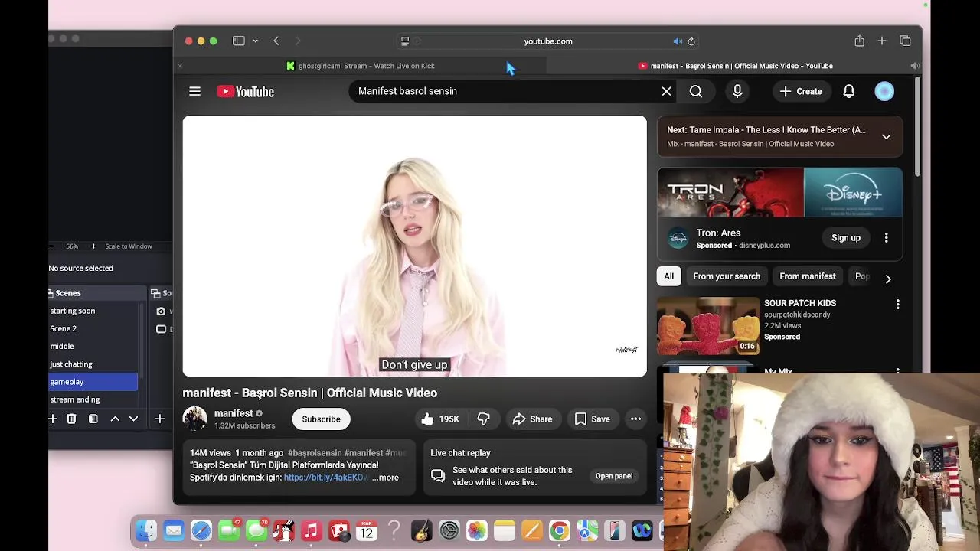Mute audio on the YouTube tab
The height and width of the screenshot is (551, 980).
914,66
